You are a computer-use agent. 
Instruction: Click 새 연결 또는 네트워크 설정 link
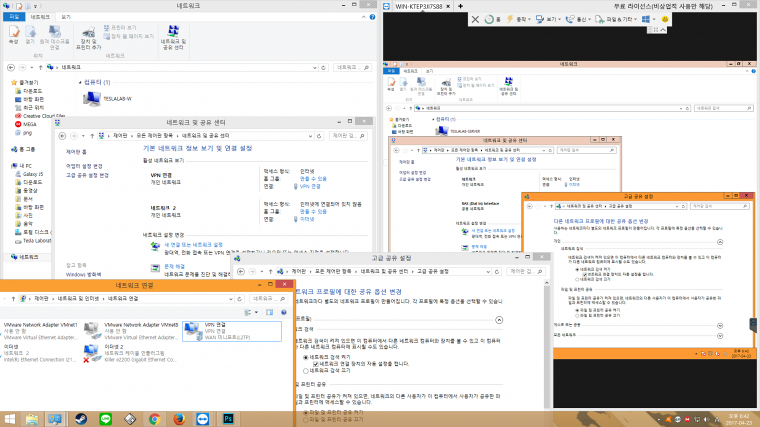(194, 245)
